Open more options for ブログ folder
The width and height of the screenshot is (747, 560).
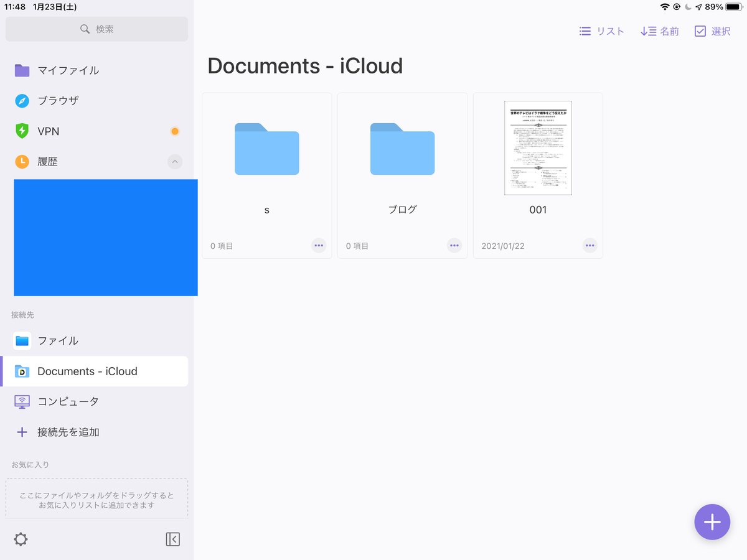(454, 246)
